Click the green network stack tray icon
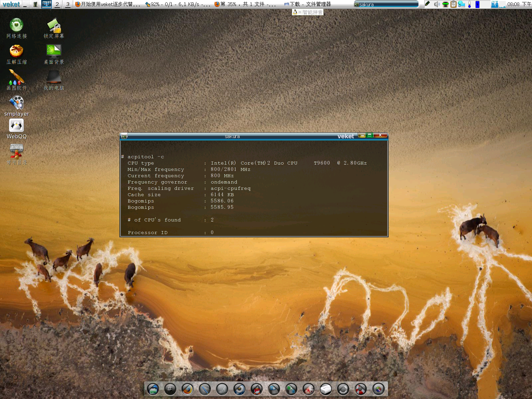532x399 pixels. pyautogui.click(x=446, y=4)
